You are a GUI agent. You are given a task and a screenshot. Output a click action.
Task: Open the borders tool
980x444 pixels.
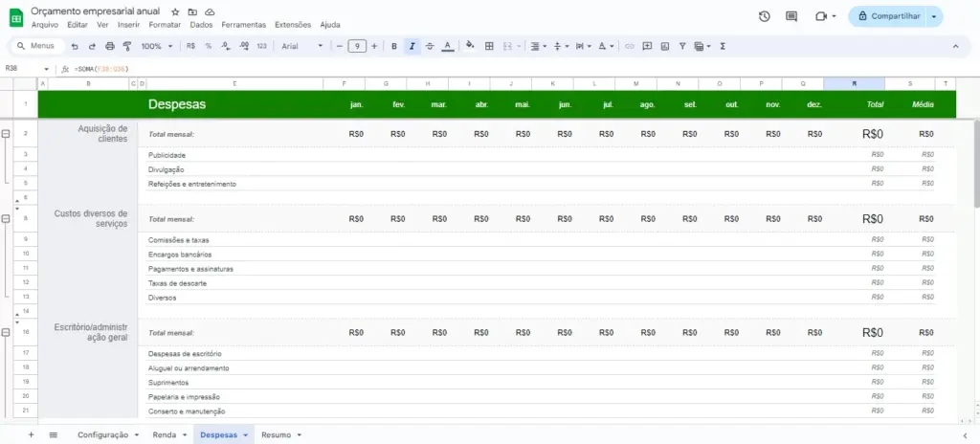point(489,46)
